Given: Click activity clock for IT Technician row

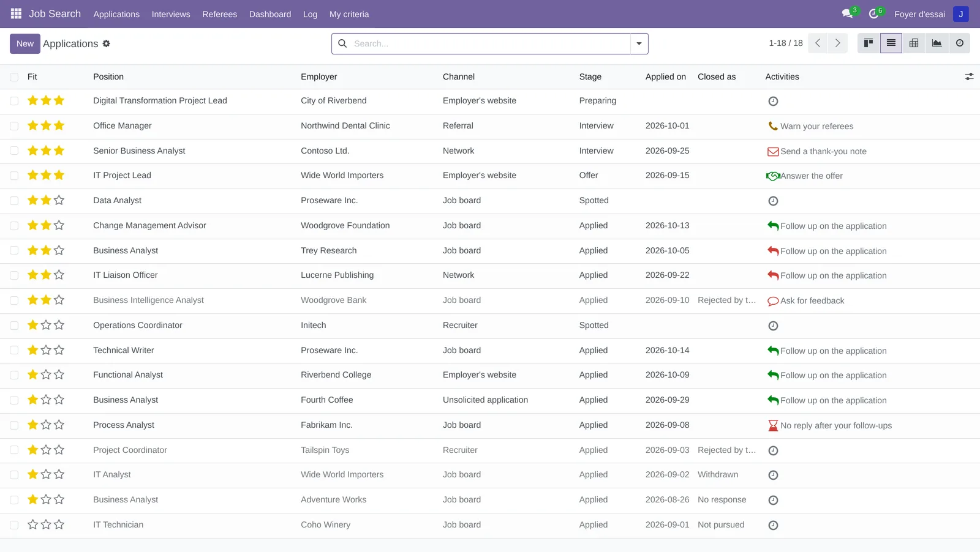Looking at the screenshot, I should 773,525.
